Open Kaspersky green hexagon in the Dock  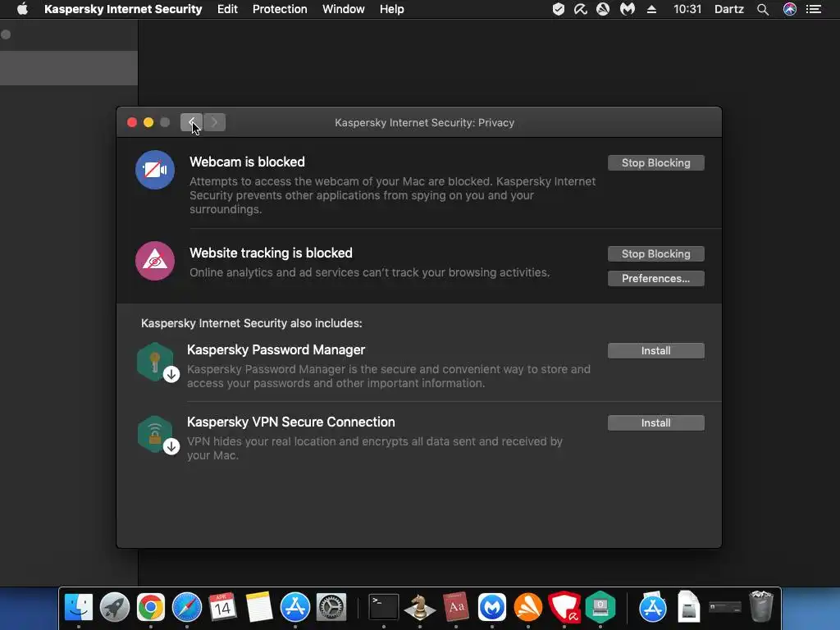pos(600,608)
